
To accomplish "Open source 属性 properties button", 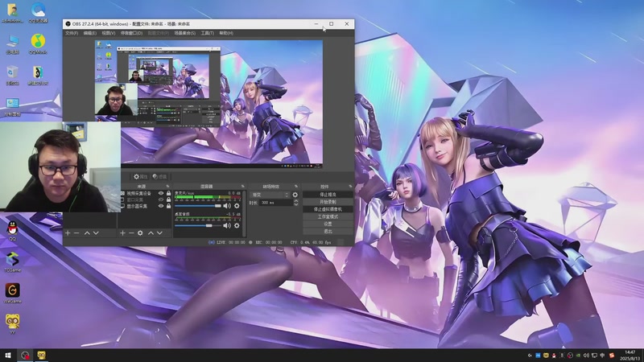I will coord(140,176).
